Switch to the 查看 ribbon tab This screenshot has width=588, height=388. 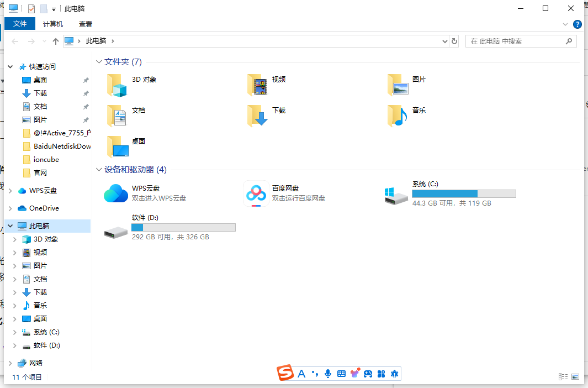click(x=85, y=24)
